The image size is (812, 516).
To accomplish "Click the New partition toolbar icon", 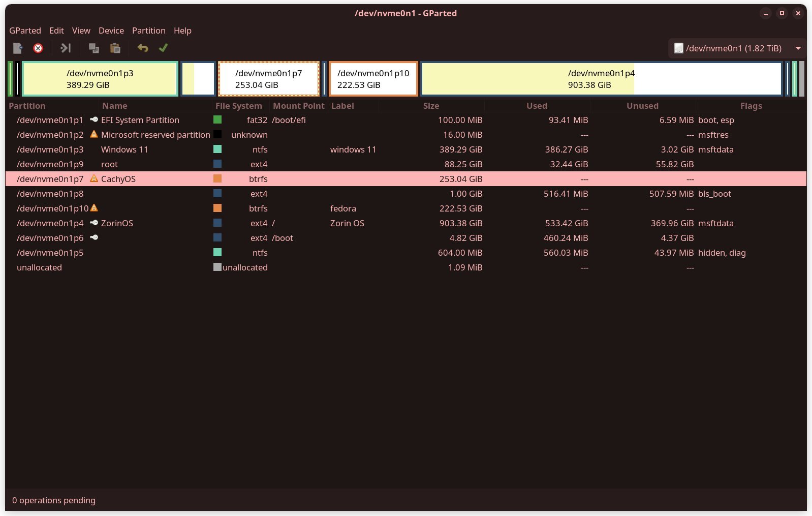I will [x=18, y=48].
